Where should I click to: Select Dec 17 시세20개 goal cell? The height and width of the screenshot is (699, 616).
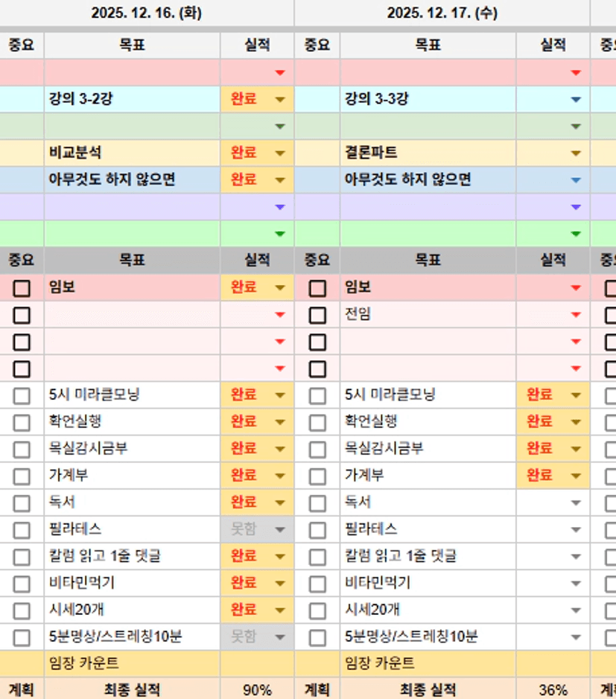pos(428,610)
